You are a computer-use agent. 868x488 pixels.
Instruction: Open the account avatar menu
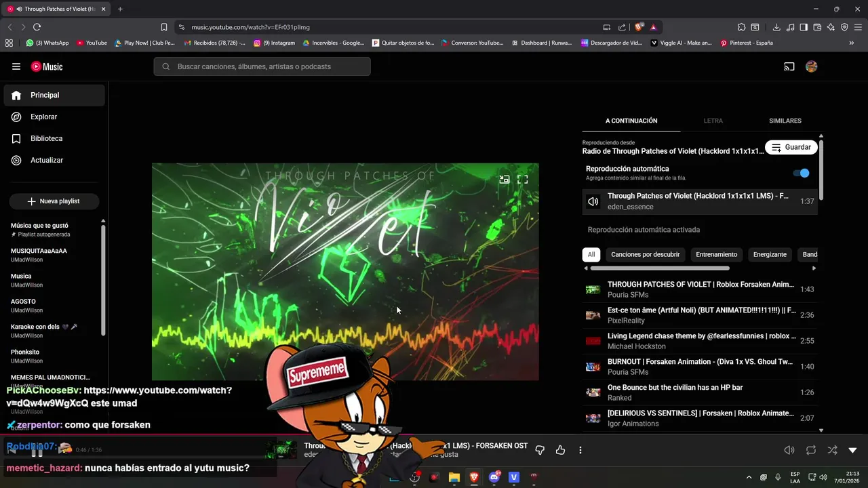coord(811,66)
